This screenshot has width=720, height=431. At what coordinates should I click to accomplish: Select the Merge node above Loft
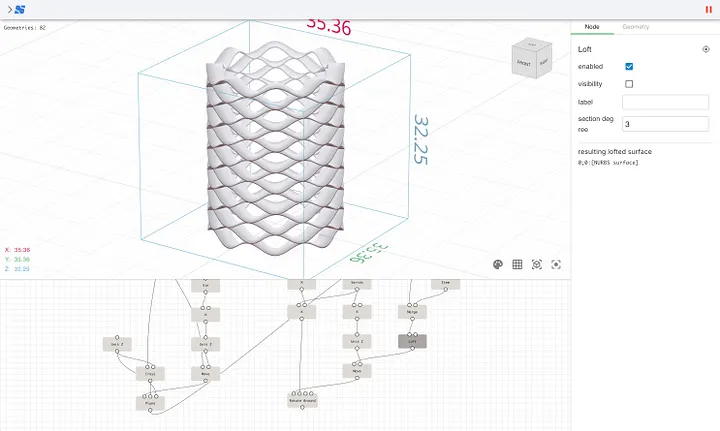(x=412, y=312)
